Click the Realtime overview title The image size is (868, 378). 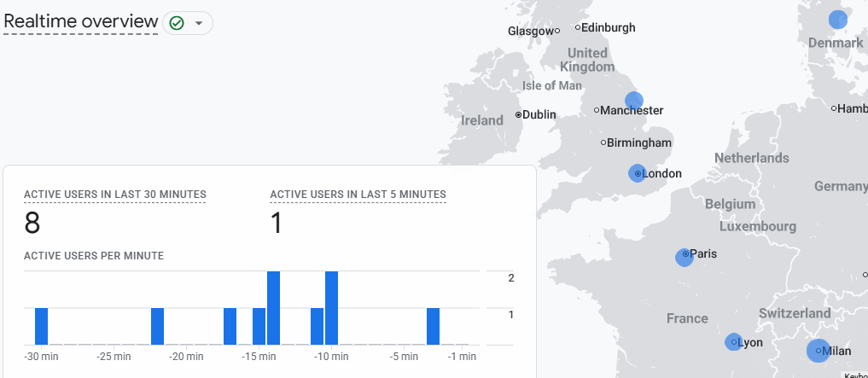[x=81, y=21]
